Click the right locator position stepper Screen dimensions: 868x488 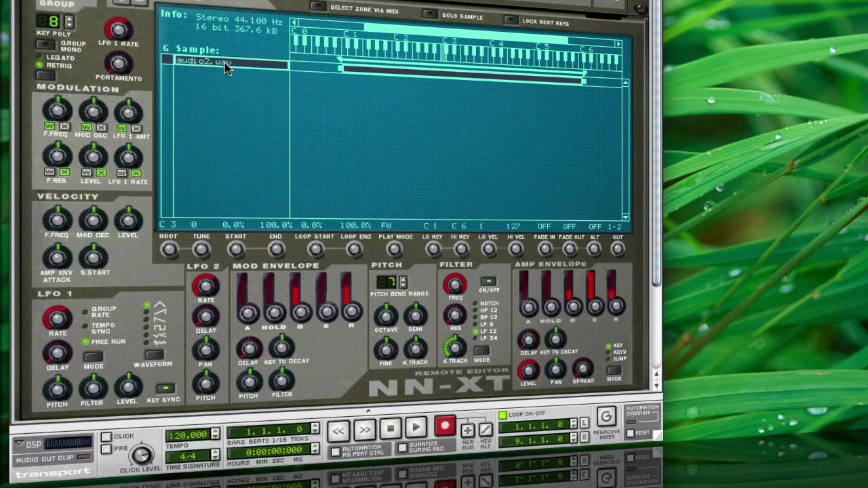click(x=573, y=439)
